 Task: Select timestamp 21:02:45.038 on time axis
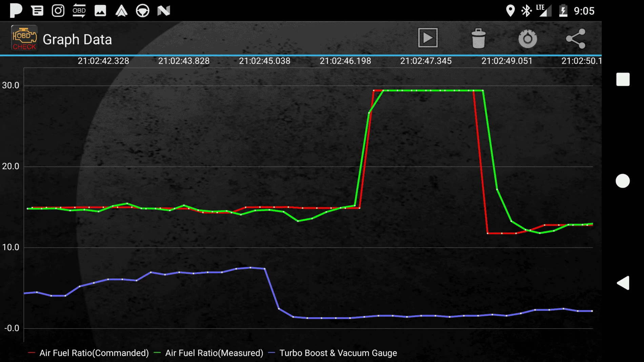coord(265,61)
